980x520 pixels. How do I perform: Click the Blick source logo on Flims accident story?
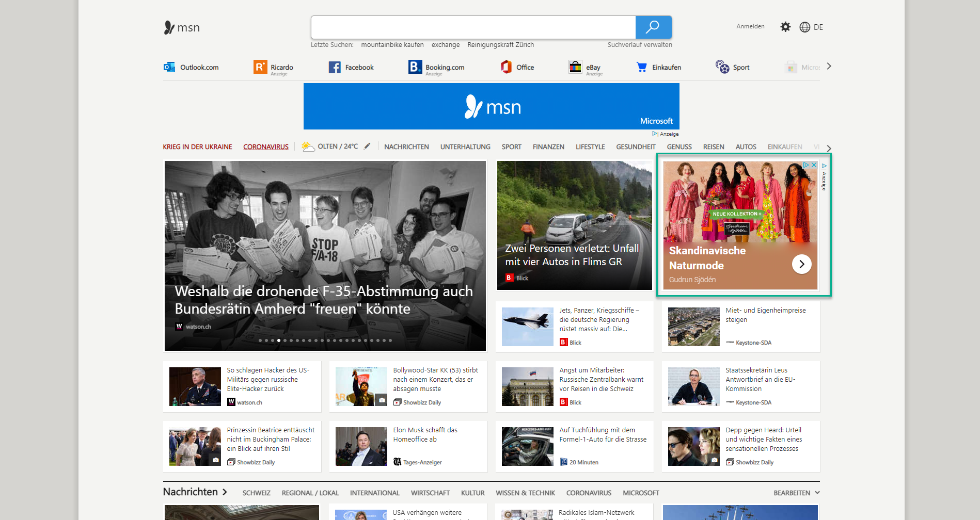pos(510,278)
